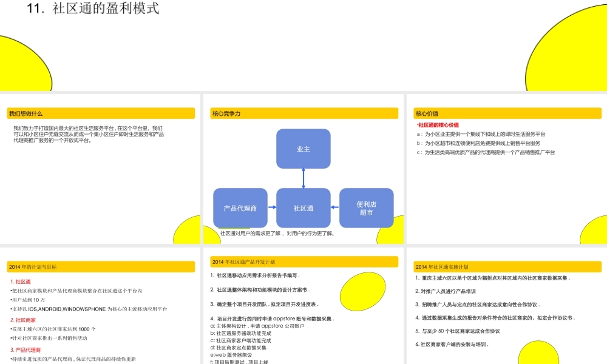Select the 核心竞争力 header bar
This screenshot has height=364, width=607.
pos(302,113)
